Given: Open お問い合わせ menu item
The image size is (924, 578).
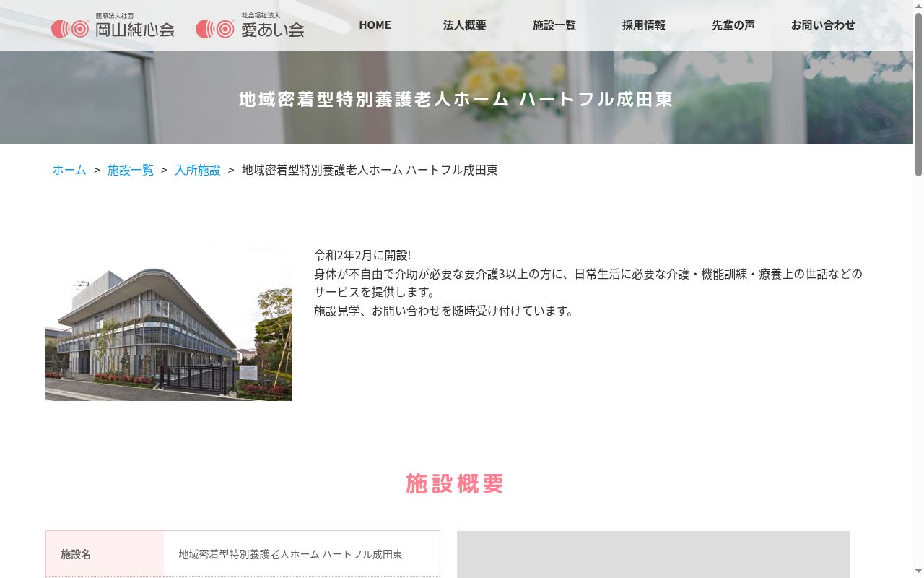Looking at the screenshot, I should coord(823,25).
